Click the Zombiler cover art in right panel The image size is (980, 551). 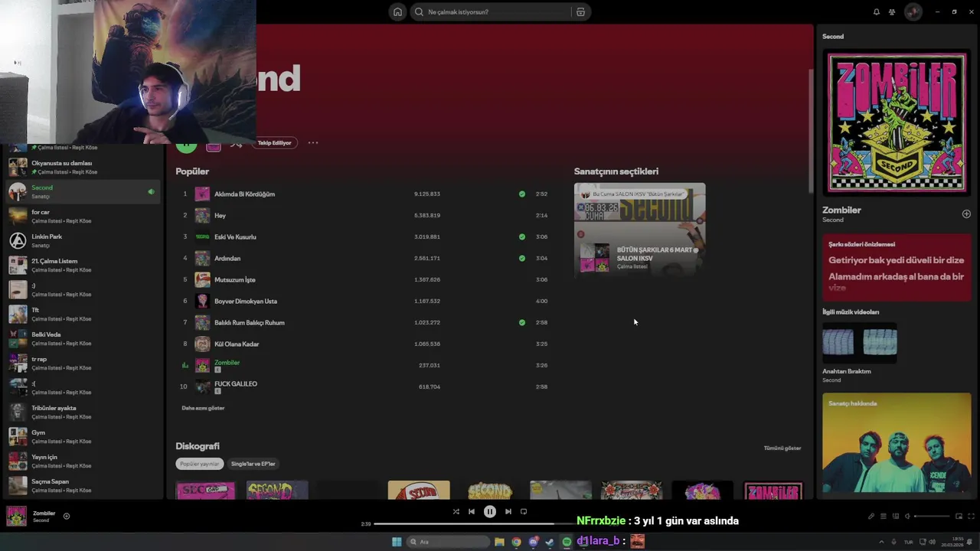pos(897,122)
